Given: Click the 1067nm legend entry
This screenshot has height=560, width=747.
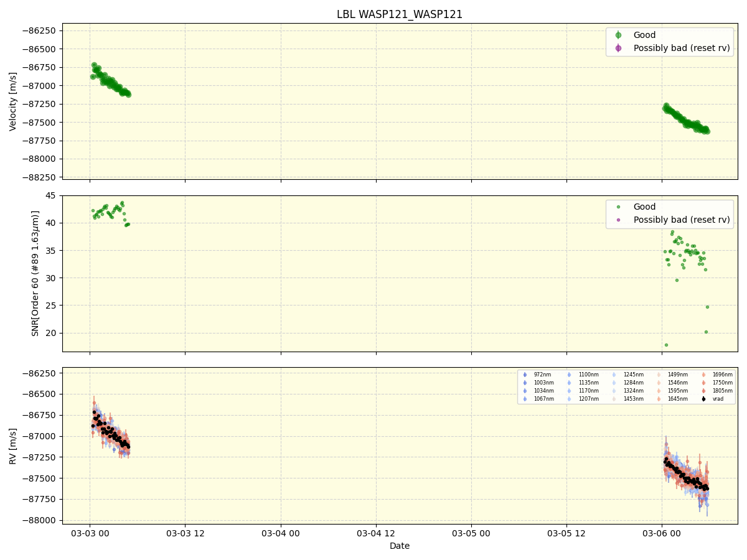Looking at the screenshot, I should click(538, 399).
